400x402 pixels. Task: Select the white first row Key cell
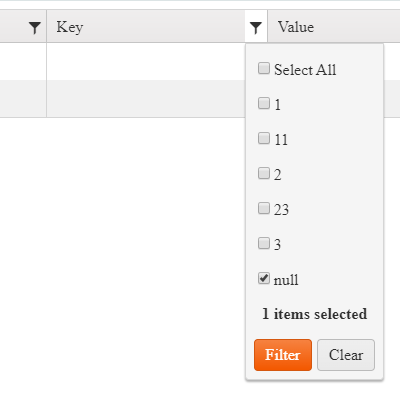(146, 61)
